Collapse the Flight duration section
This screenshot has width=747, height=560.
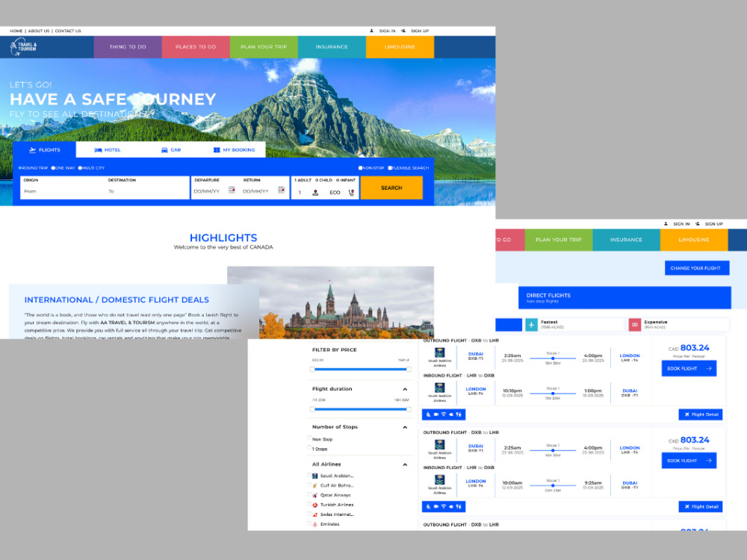click(x=405, y=389)
